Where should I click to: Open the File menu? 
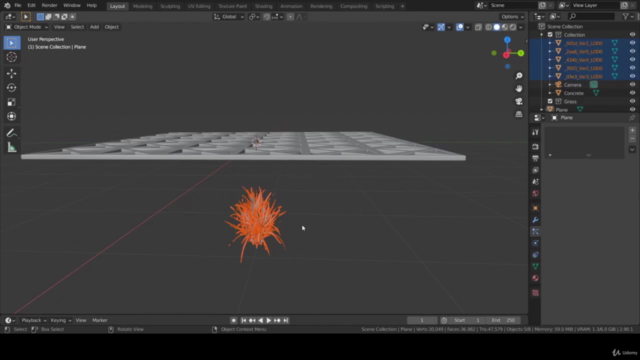point(18,5)
